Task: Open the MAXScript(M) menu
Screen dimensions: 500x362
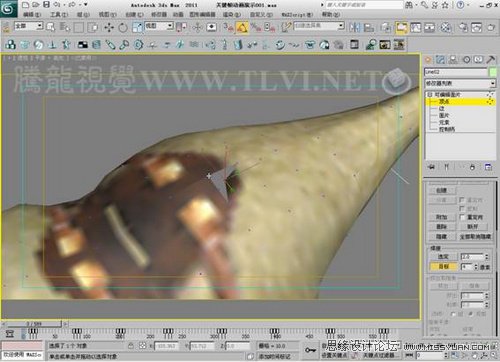Action: tap(297, 15)
